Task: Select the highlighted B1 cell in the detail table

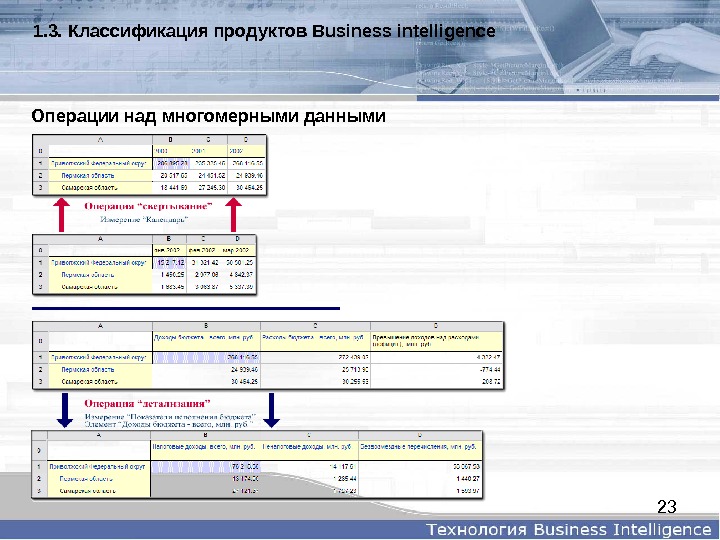Action: tap(206, 467)
